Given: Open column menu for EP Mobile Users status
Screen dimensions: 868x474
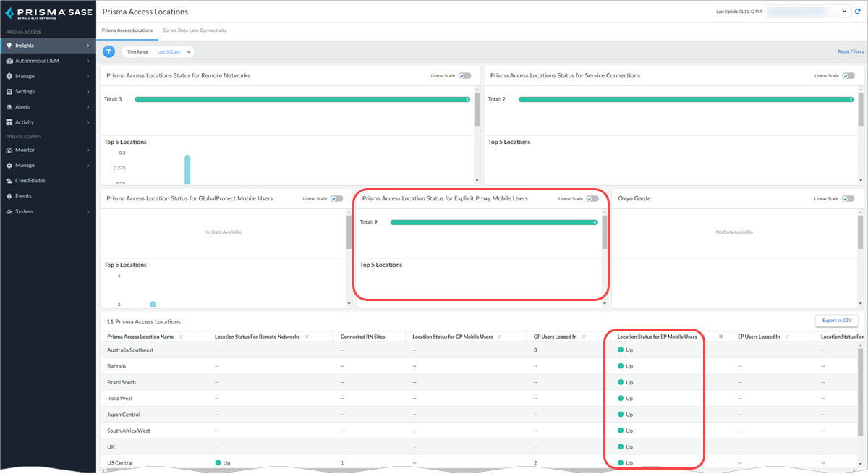Looking at the screenshot, I should 720,337.
